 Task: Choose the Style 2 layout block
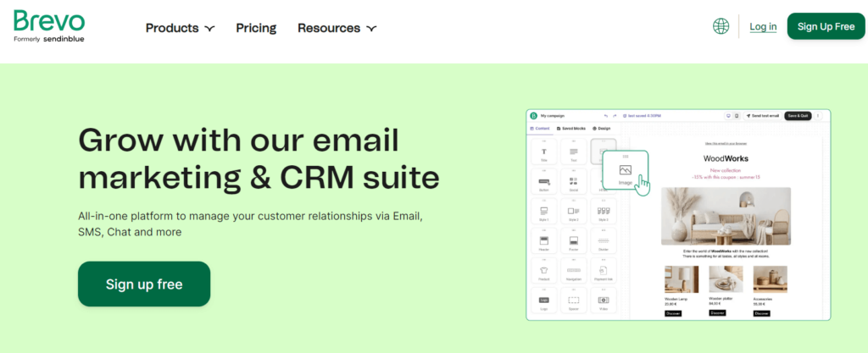click(574, 212)
